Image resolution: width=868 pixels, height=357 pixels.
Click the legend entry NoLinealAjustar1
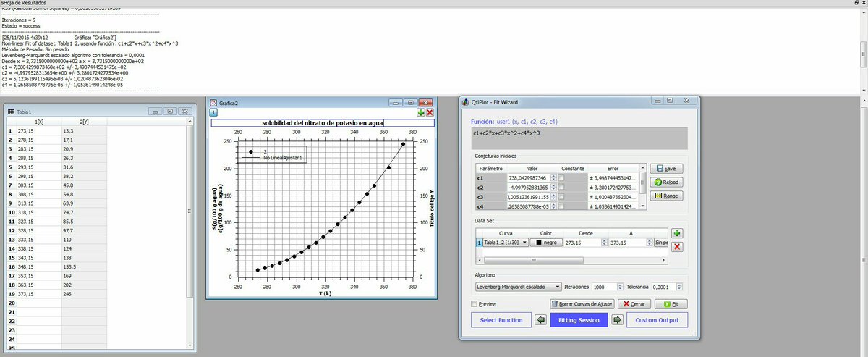284,157
